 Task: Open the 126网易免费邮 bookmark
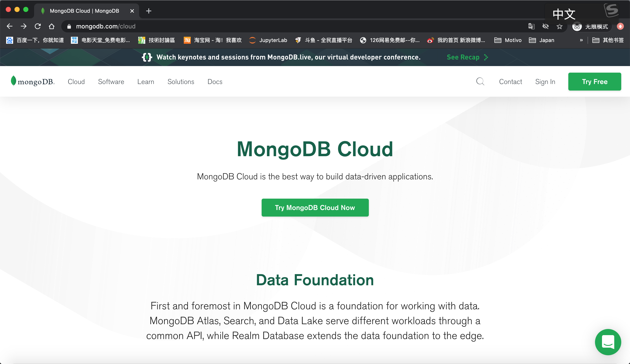(390, 40)
